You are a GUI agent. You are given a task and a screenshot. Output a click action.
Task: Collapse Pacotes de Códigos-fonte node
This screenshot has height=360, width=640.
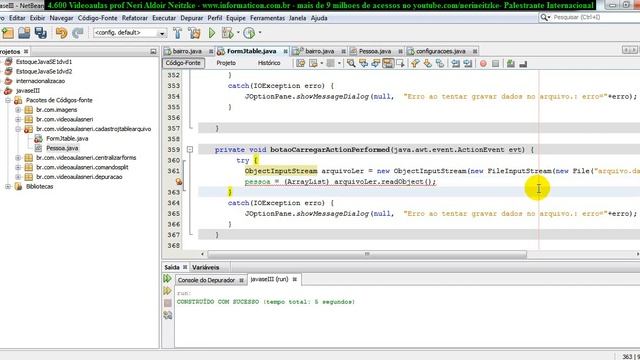coord(8,100)
